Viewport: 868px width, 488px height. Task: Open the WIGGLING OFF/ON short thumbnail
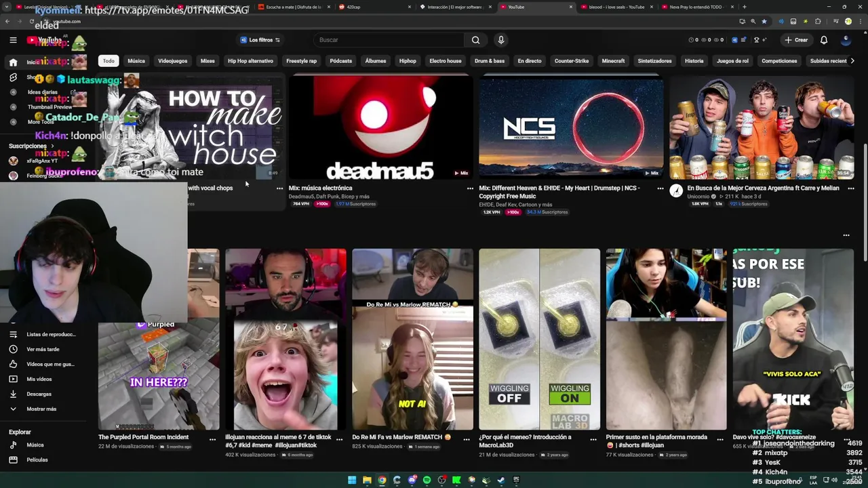tap(539, 339)
